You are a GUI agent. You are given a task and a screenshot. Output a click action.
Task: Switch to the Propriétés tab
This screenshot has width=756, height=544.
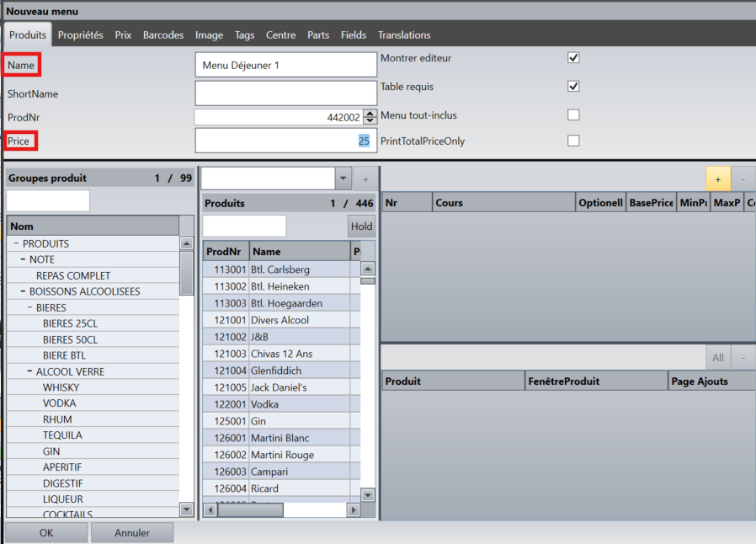81,35
